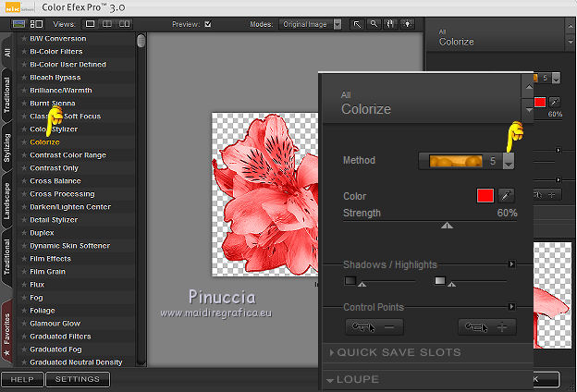
Task: Click the add control point plus button
Action: pyautogui.click(x=487, y=327)
